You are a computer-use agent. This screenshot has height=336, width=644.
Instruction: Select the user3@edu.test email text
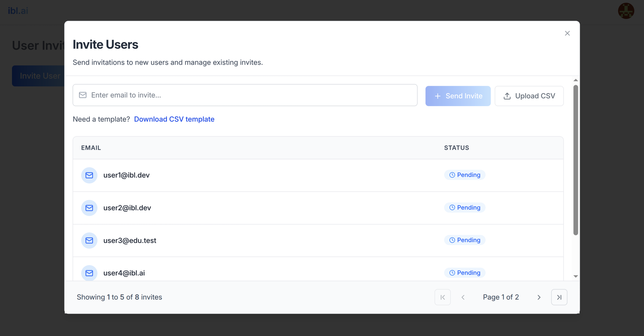click(x=130, y=240)
